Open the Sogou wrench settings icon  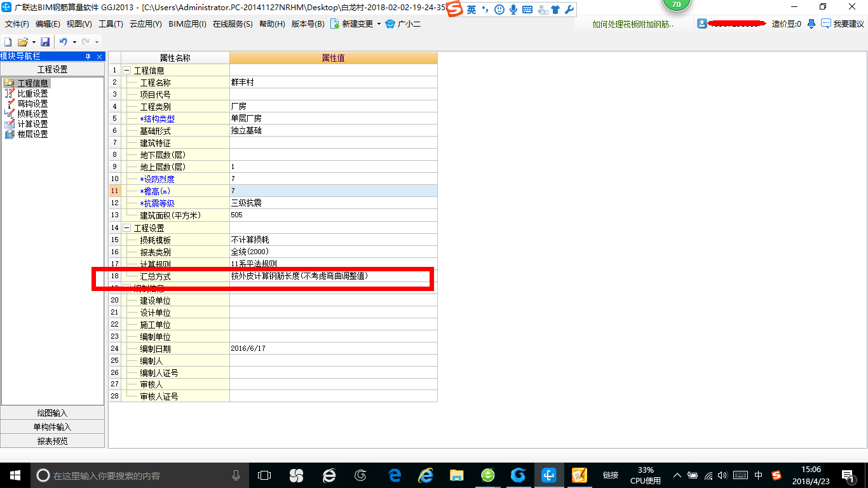tap(569, 10)
